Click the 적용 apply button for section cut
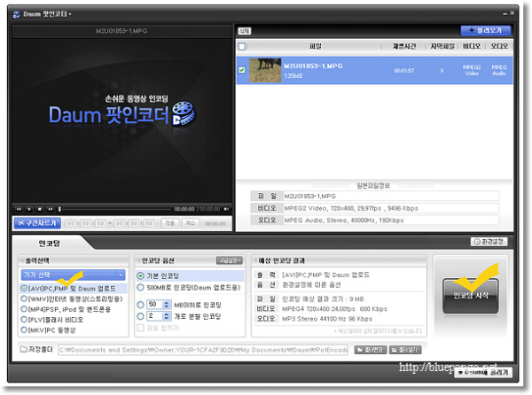Screen dimensions: 532x395 170,223
